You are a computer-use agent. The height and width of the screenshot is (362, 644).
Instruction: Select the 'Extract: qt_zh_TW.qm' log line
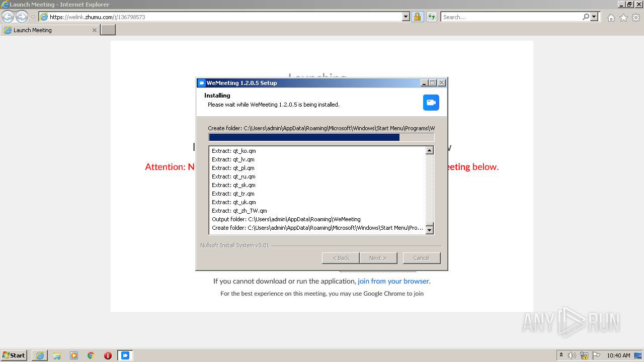pyautogui.click(x=239, y=211)
